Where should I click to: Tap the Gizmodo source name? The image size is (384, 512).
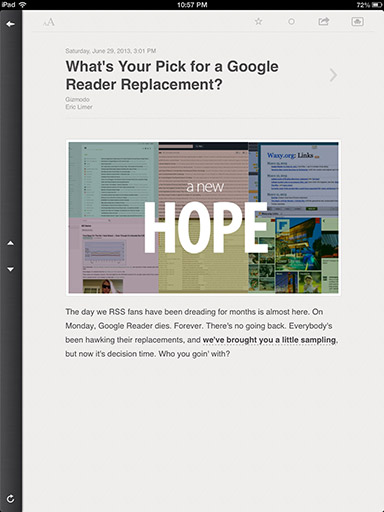[77, 99]
